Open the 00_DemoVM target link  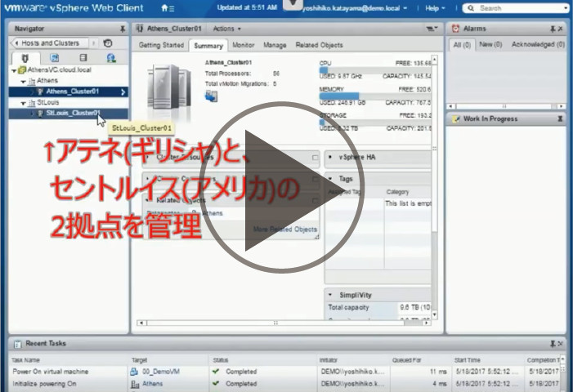pos(160,372)
